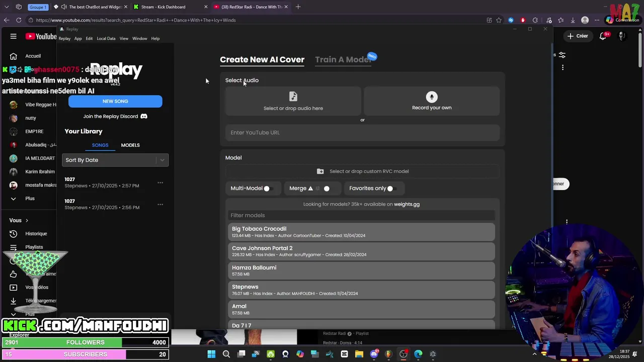Open the YouTube hamburger guide menu

(x=14, y=36)
